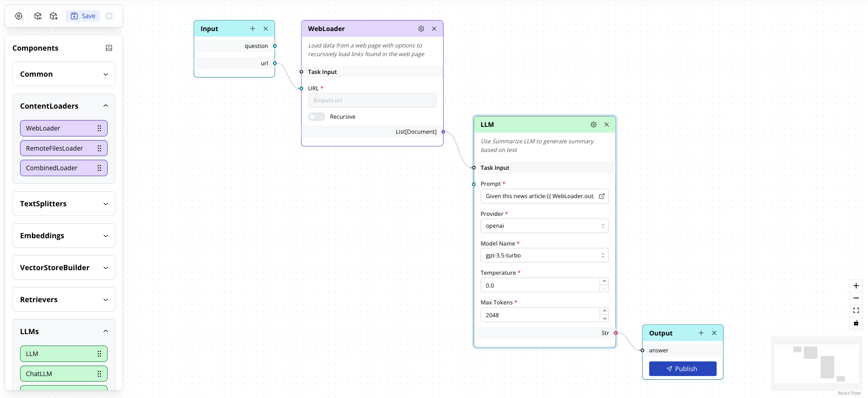Remove the Input node

click(266, 29)
